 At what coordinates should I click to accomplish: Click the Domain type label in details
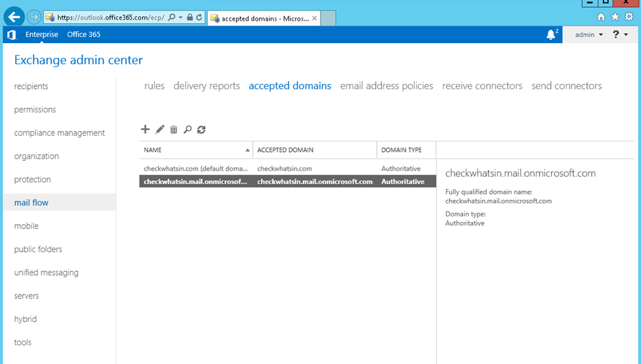[465, 214]
